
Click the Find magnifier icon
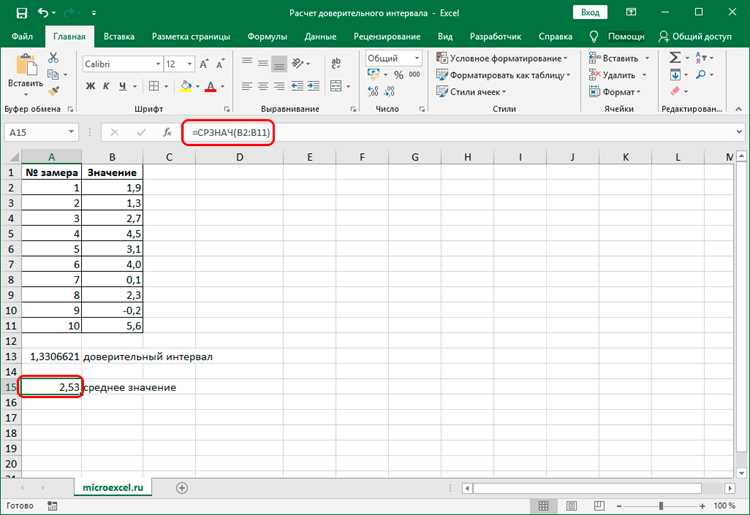701,75
